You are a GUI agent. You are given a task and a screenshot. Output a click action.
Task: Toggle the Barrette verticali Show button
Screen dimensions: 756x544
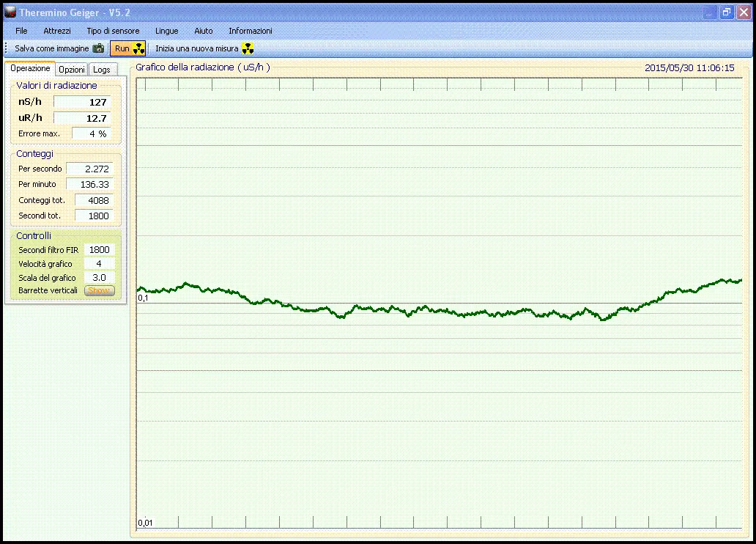(99, 291)
